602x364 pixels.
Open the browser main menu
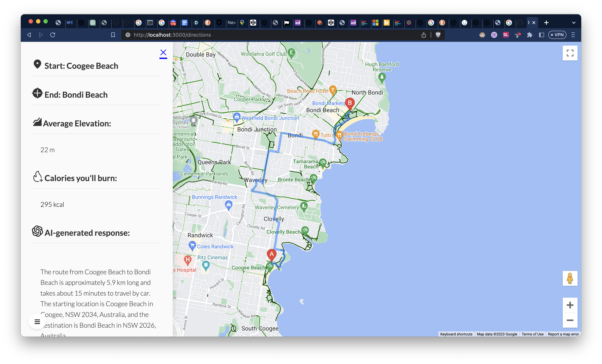(573, 35)
